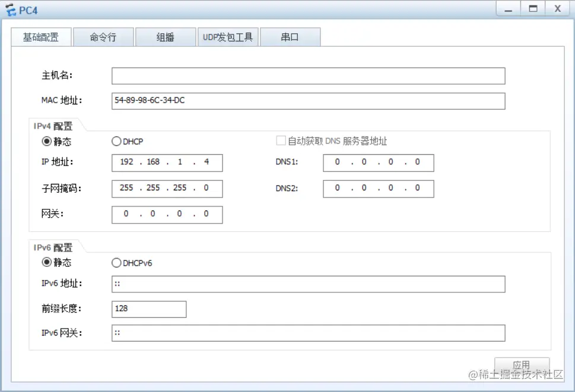Image resolution: width=575 pixels, height=392 pixels.
Task: Click the IPv6 网关 input field
Action: 309,333
